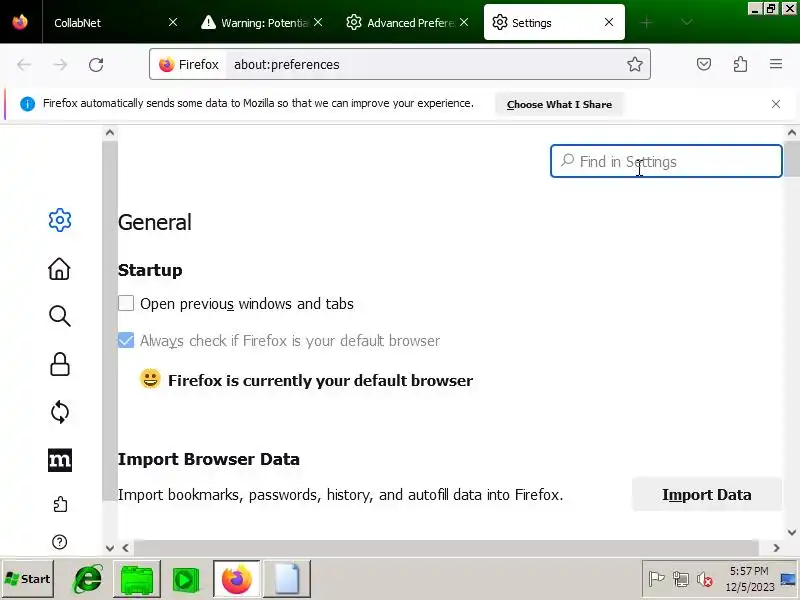Click muted volume tray icon

(705, 579)
